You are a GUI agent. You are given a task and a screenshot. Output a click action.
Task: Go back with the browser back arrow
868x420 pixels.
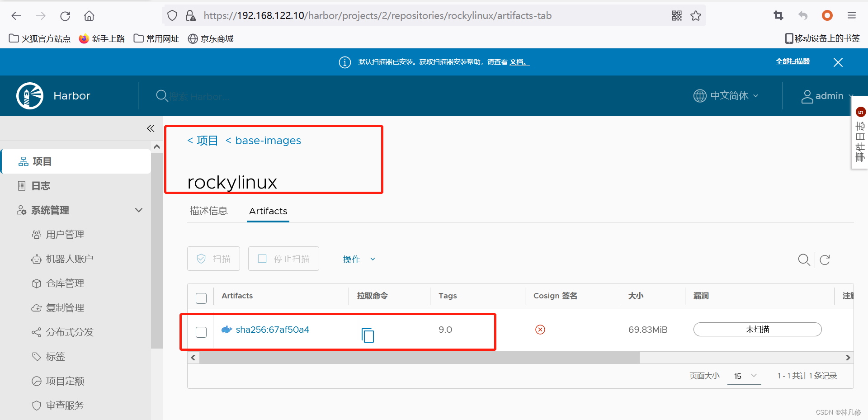[16, 16]
